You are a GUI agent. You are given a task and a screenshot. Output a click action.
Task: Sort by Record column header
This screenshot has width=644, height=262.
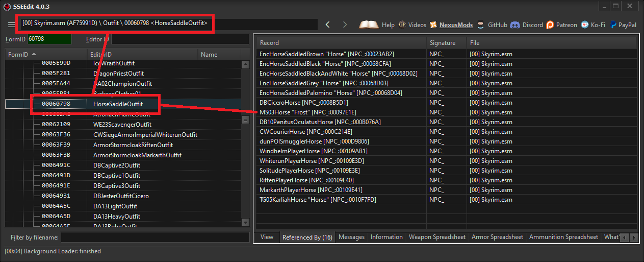point(341,42)
